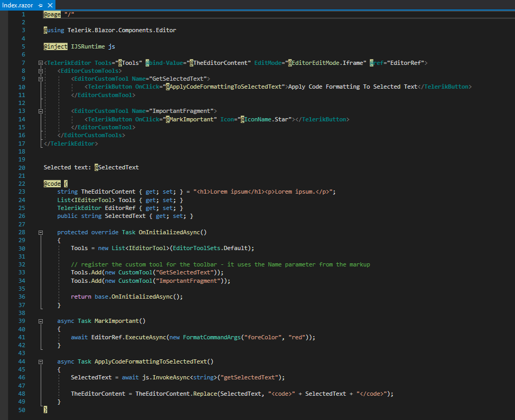Click EditorEditMode.Iframe attribute value

pos(328,63)
